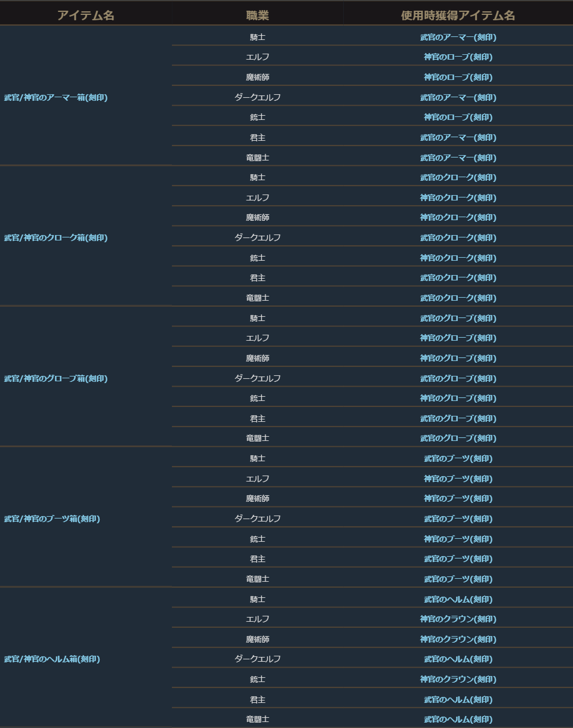573x728 pixels.
Task: Click the 職業 column header
Action: point(257,16)
